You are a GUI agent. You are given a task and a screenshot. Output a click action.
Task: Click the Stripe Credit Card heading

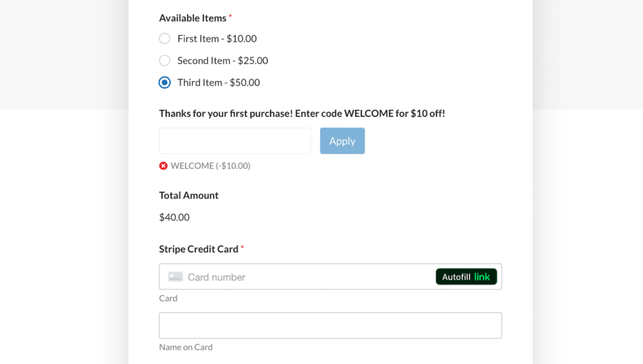[x=199, y=249]
